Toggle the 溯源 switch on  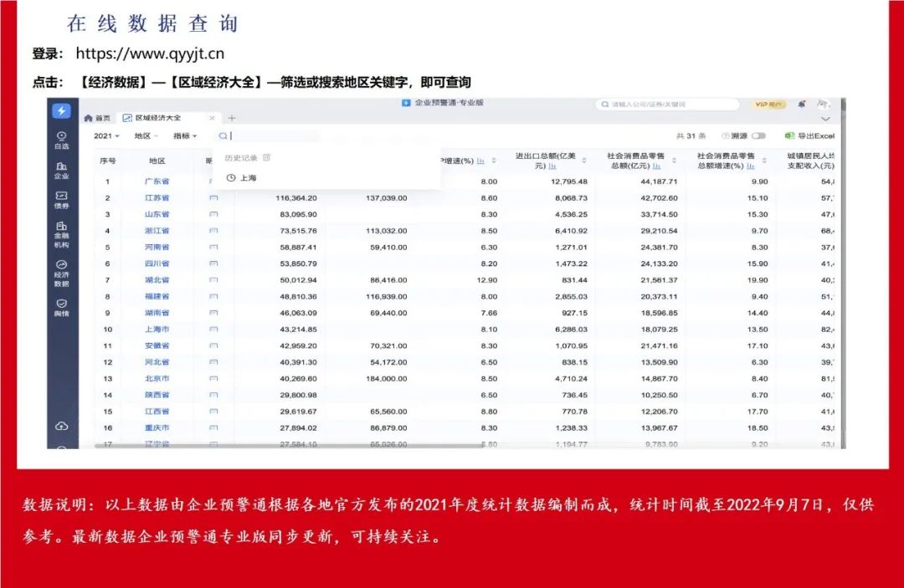pos(759,134)
